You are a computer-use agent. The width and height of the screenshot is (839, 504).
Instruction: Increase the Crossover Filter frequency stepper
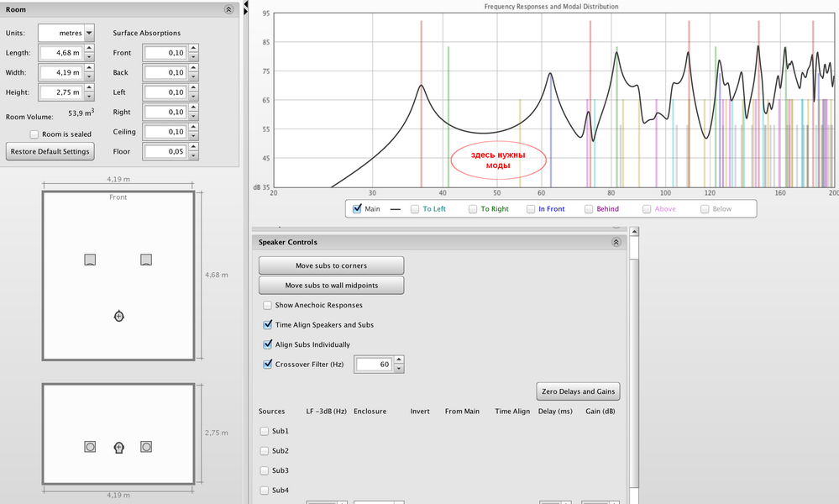(399, 360)
